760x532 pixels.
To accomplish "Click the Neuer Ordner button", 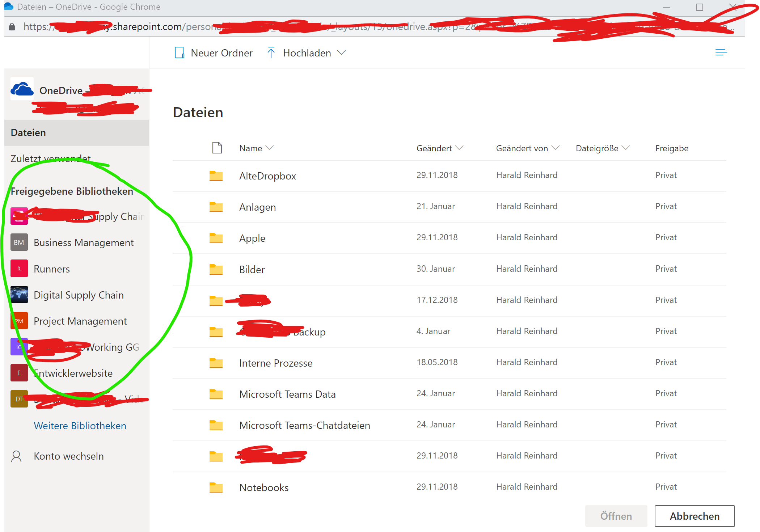I will coord(214,53).
